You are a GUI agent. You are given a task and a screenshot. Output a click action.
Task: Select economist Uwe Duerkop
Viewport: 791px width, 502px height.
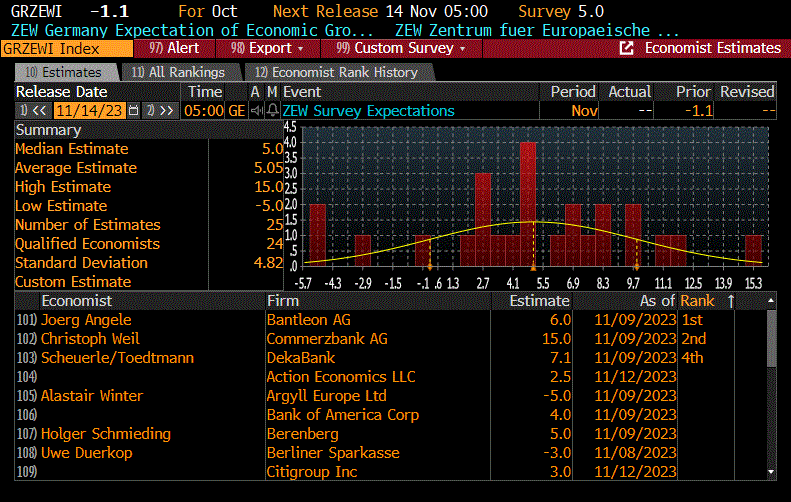click(87, 453)
